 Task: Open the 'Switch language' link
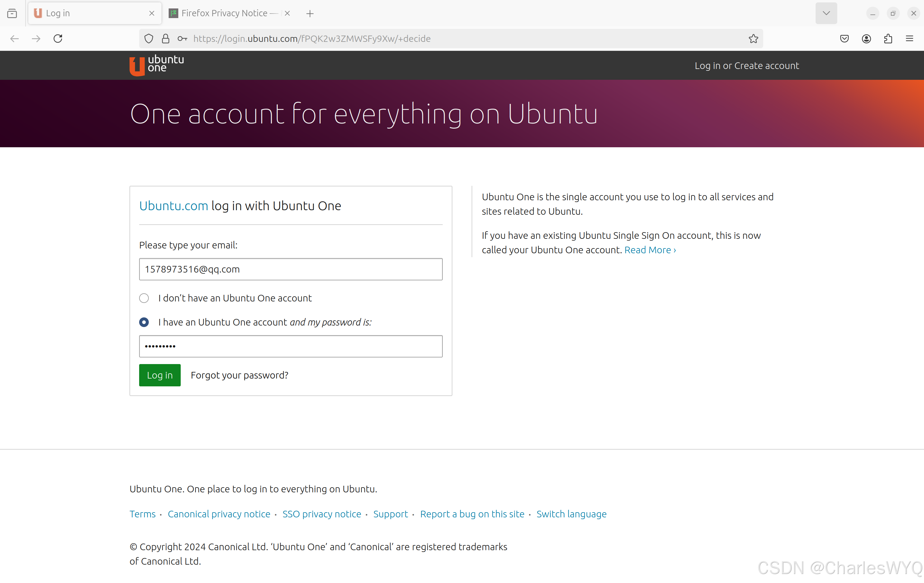[x=571, y=514]
